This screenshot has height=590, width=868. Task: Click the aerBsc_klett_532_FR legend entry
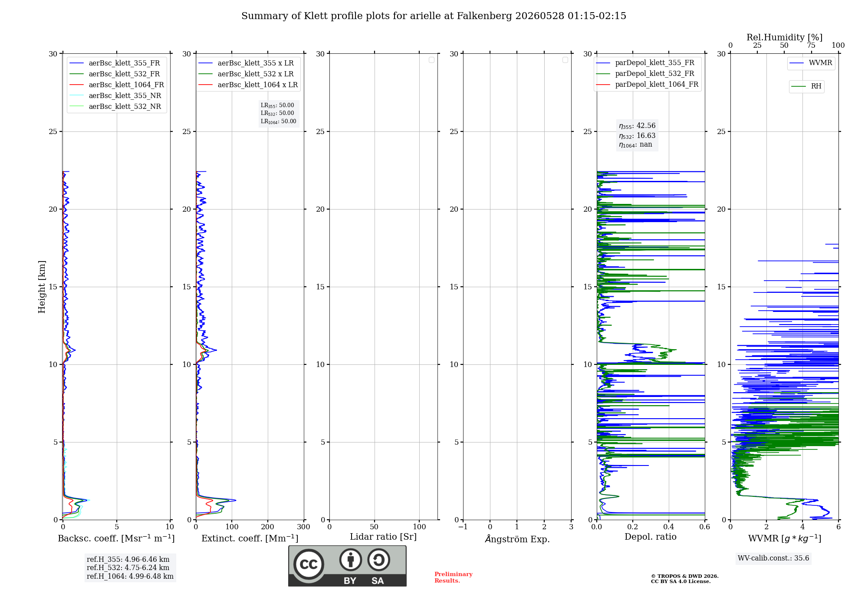tap(115, 74)
